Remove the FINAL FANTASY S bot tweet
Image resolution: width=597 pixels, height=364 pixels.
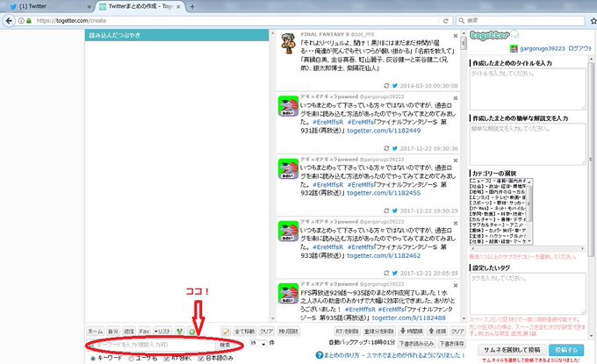(456, 35)
